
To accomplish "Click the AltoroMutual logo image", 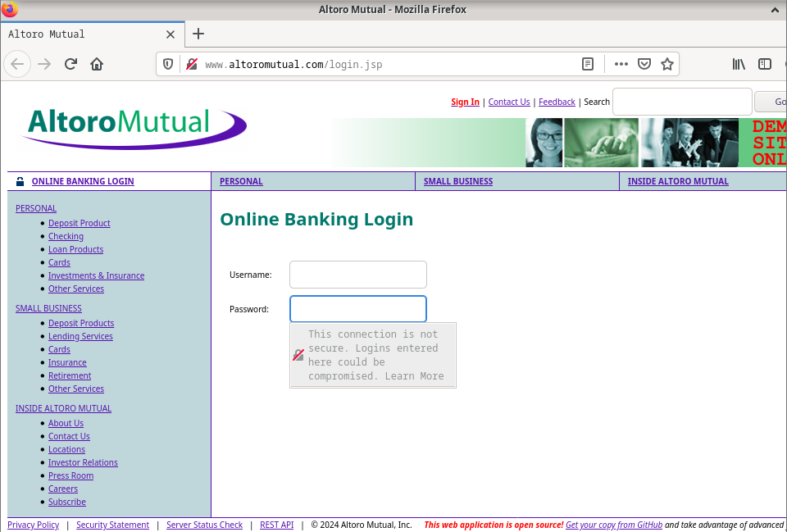I will [133, 129].
